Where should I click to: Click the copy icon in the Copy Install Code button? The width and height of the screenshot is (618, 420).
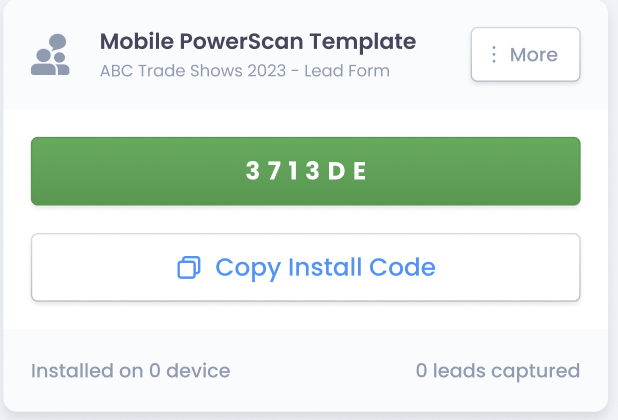tap(189, 268)
